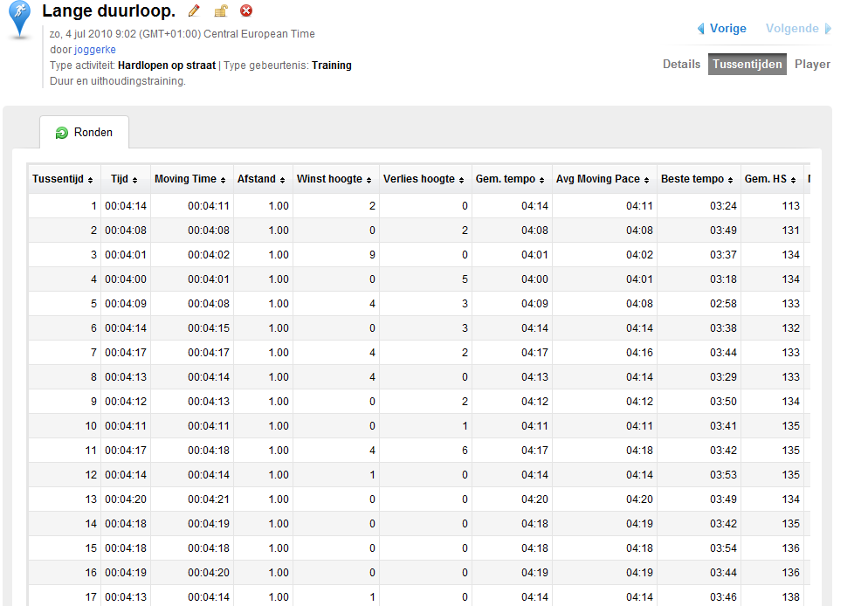Sort by Beste tempo column

[x=697, y=179]
